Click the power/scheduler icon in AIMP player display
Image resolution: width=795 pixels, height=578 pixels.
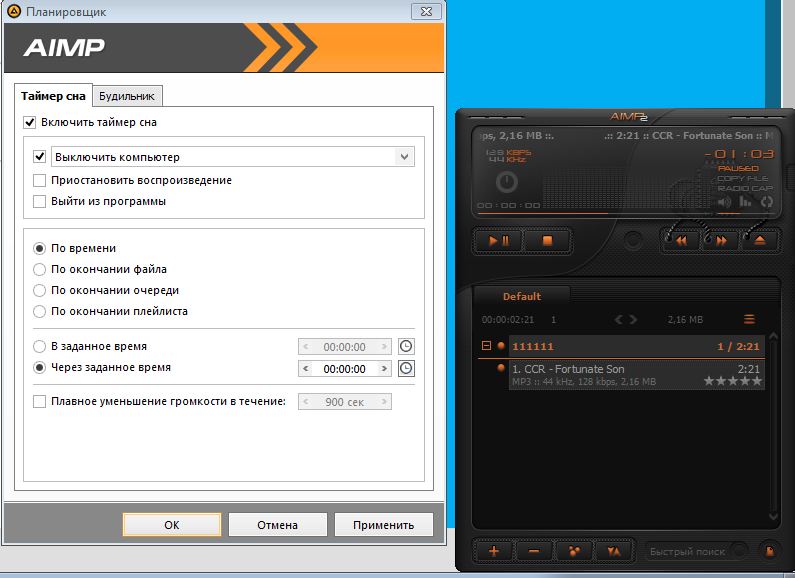pos(506,182)
